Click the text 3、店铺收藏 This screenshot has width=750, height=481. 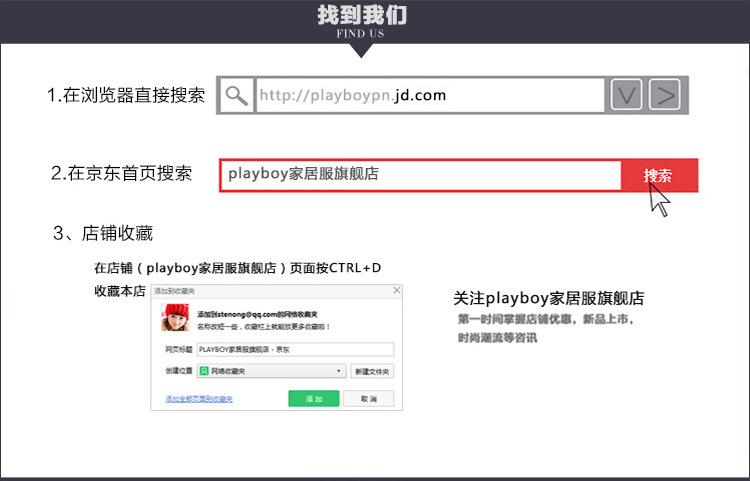pyautogui.click(x=103, y=233)
